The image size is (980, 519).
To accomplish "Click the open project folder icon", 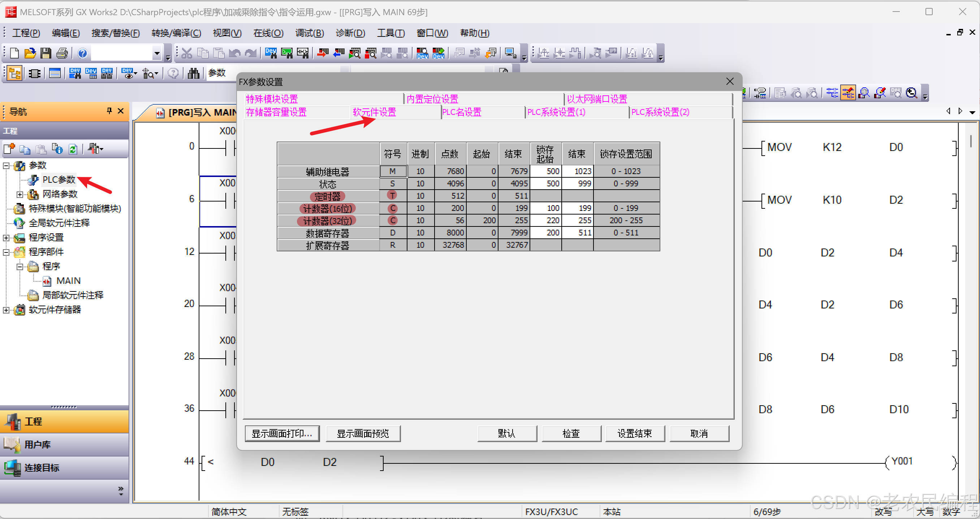I will coord(30,53).
